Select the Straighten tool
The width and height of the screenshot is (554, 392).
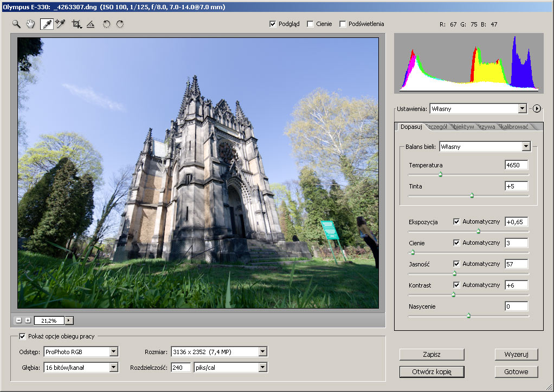pos(91,24)
